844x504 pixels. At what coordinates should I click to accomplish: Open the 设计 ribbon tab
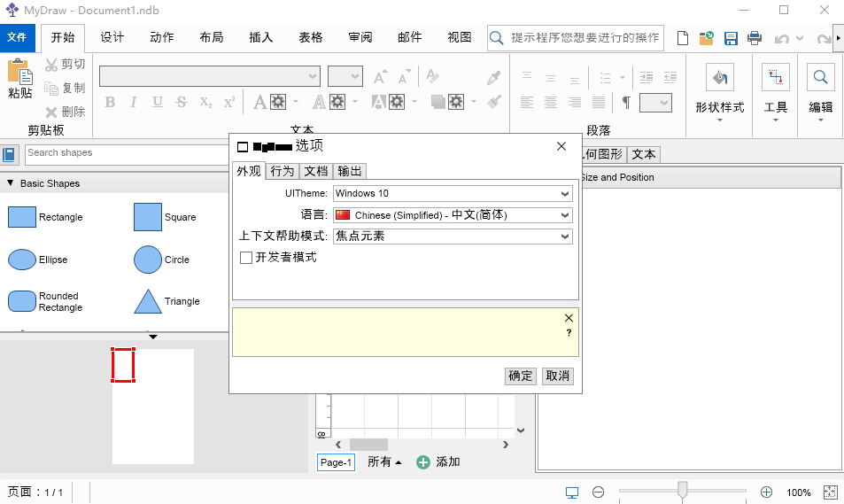coord(112,37)
